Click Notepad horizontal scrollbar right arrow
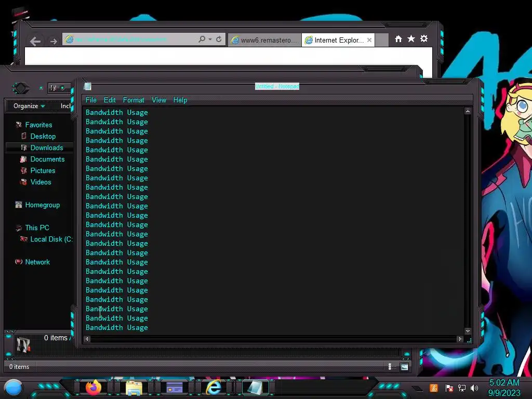Screen dimensions: 532x399 click(460, 339)
